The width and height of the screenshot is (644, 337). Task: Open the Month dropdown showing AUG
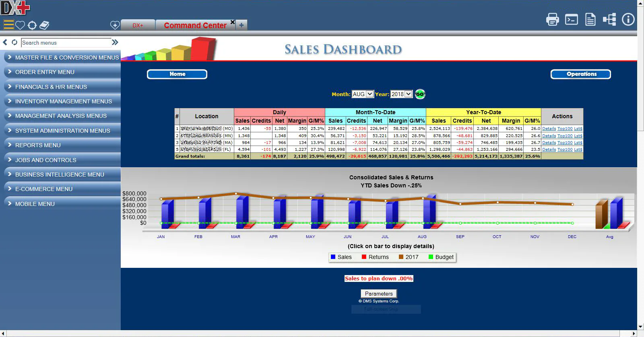[x=363, y=94]
